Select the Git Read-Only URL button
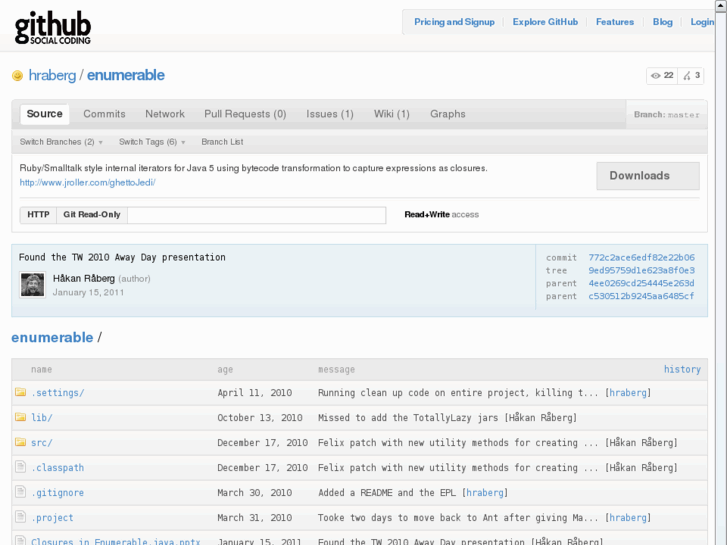 tap(92, 215)
